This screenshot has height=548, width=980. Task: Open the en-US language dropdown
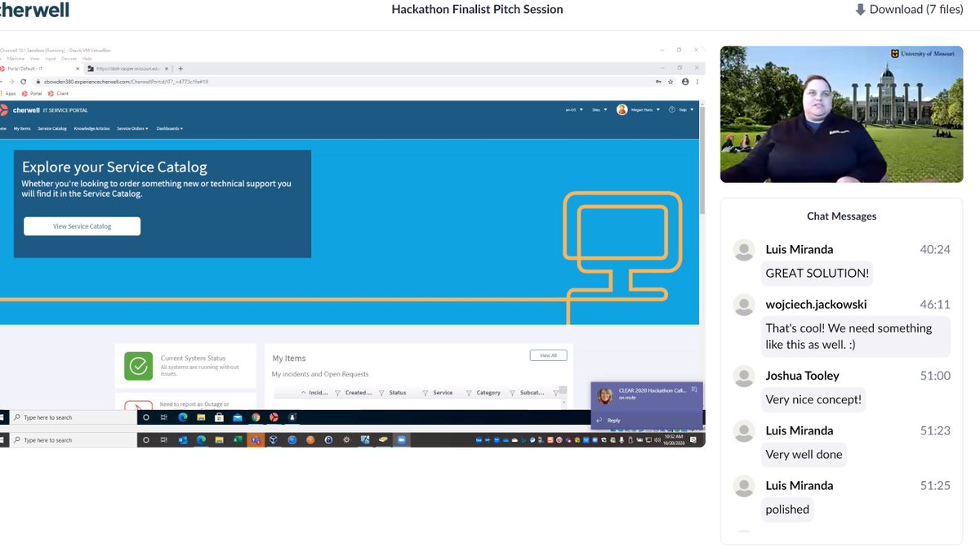574,109
